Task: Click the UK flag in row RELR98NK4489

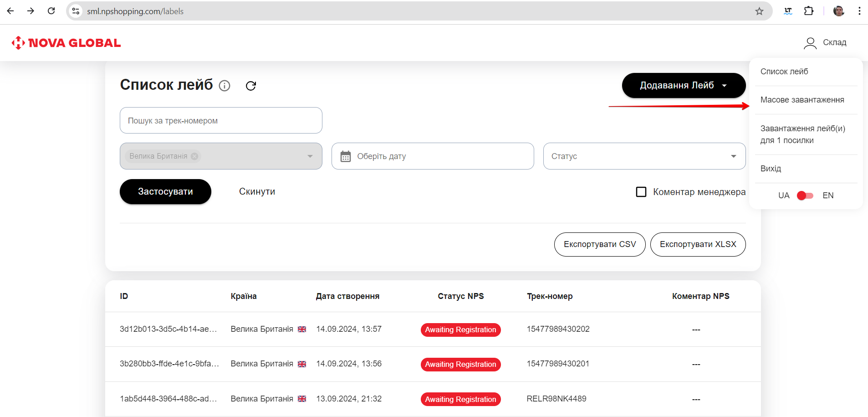Action: (302, 399)
